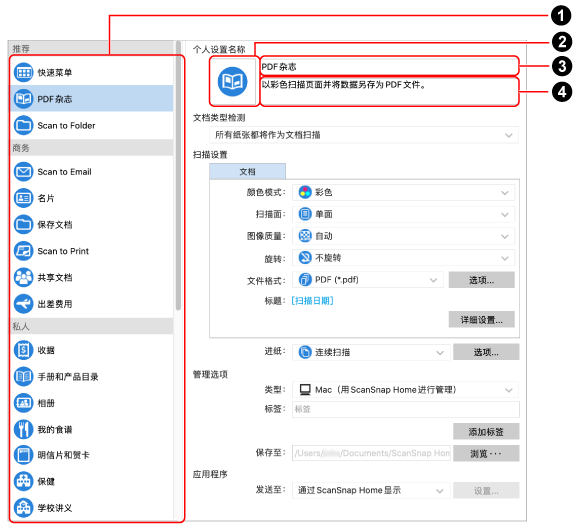Click the 详细设置 button
This screenshot has height=528, width=576.
click(x=481, y=320)
